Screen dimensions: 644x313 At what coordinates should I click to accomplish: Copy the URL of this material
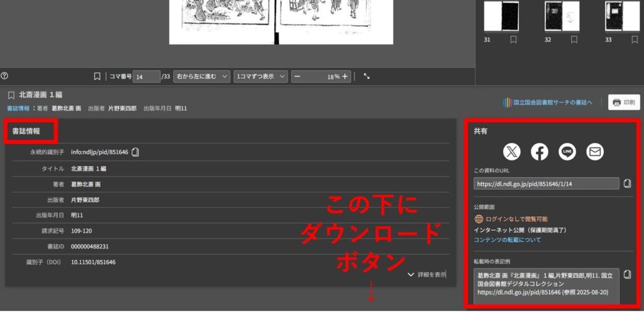pos(626,184)
